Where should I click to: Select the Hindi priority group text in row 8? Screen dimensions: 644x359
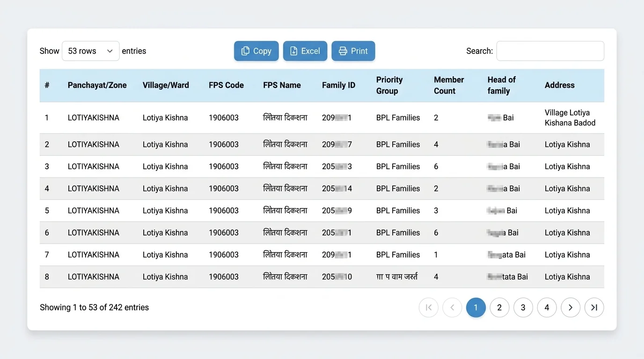397,277
